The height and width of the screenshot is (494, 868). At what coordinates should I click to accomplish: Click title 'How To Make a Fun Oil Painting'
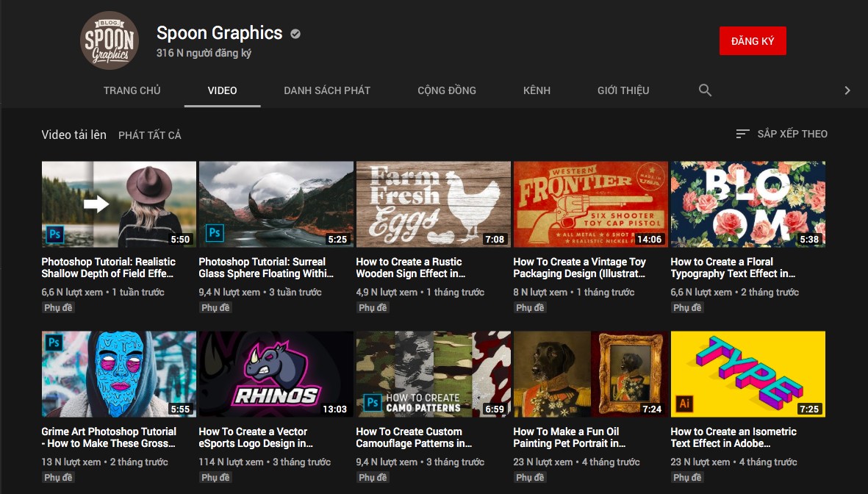tap(569, 437)
